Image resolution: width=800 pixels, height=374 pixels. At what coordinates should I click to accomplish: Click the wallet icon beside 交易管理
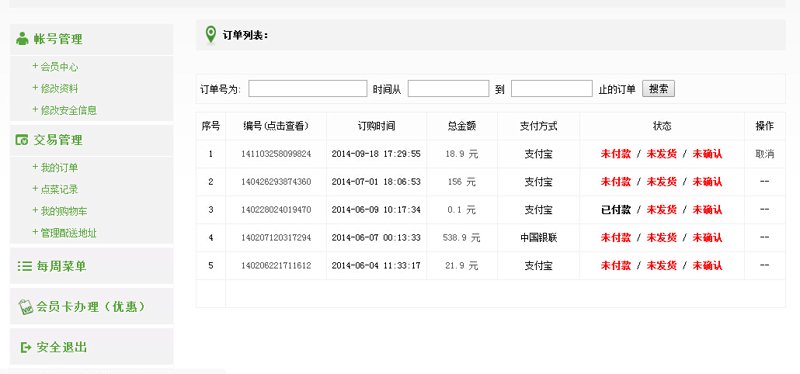[22, 140]
